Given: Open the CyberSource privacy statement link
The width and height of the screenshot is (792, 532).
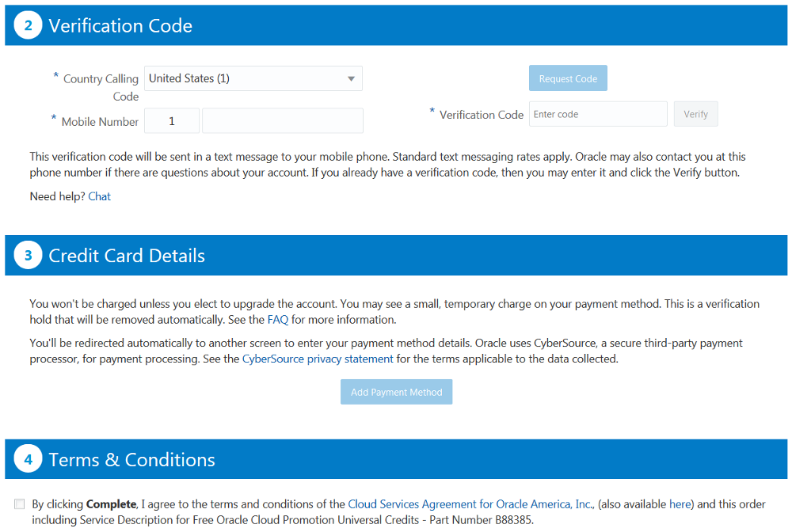Looking at the screenshot, I should pyautogui.click(x=318, y=359).
